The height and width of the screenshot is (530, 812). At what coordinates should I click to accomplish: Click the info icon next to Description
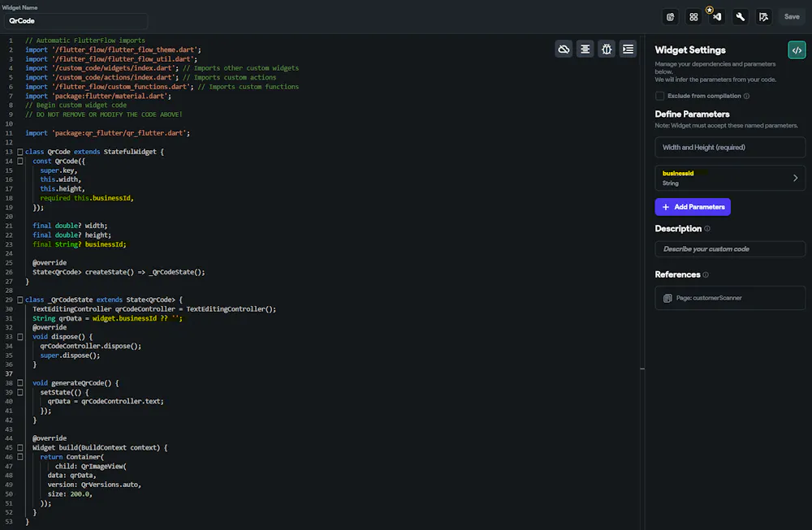(707, 229)
